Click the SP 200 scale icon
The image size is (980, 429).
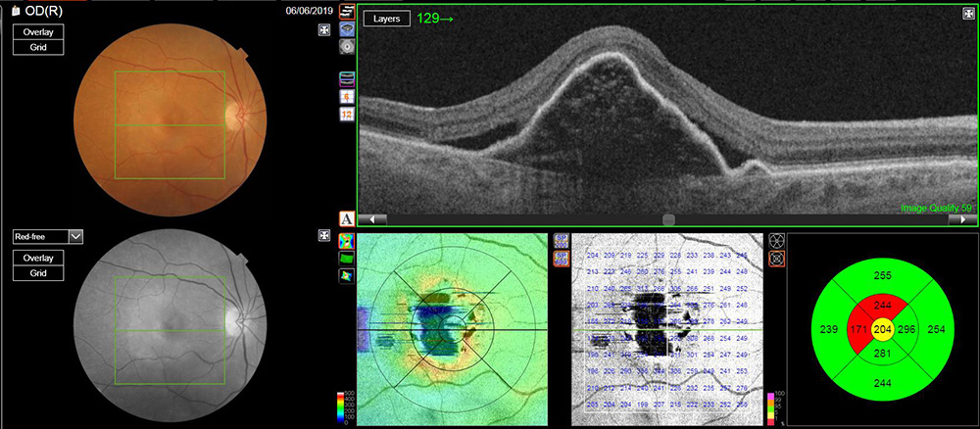click(562, 241)
